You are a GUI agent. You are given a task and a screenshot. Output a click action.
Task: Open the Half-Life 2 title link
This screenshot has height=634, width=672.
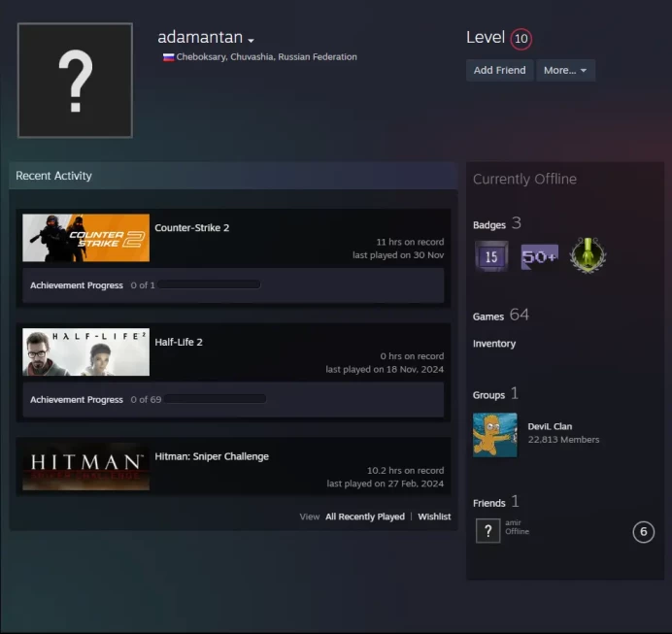coord(179,343)
